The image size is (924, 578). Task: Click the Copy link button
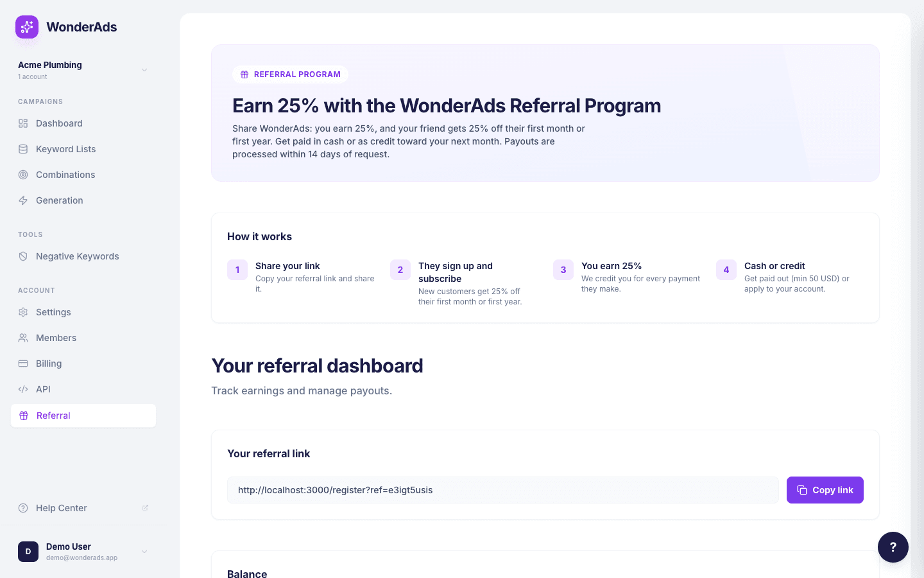point(825,490)
